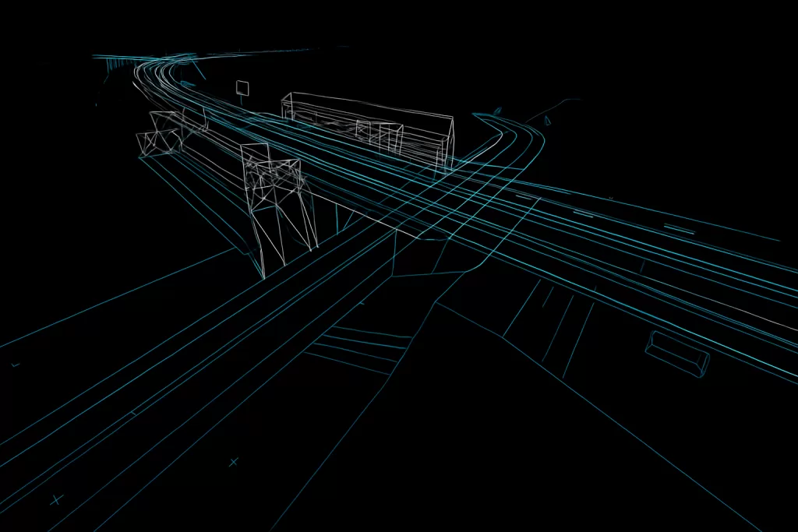Click the cross marker in the bottom-left corner
The width and height of the screenshot is (798, 532).
pos(55,500)
